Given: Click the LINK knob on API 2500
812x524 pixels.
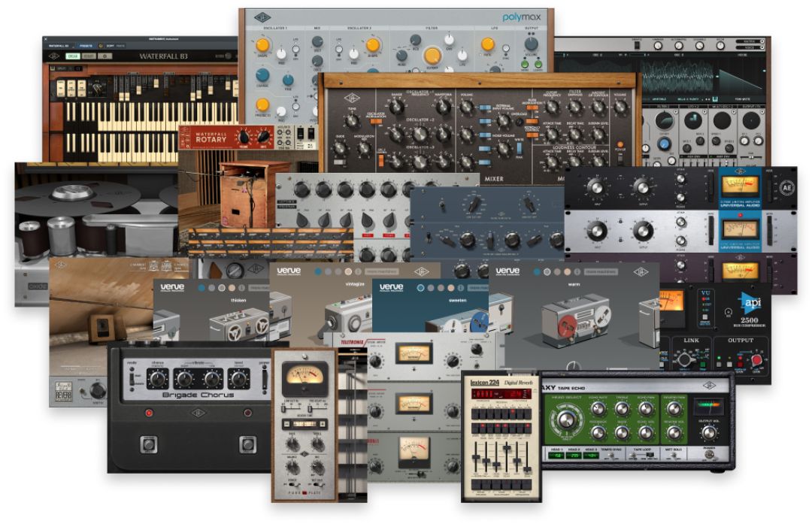Looking at the screenshot, I should coord(685,359).
